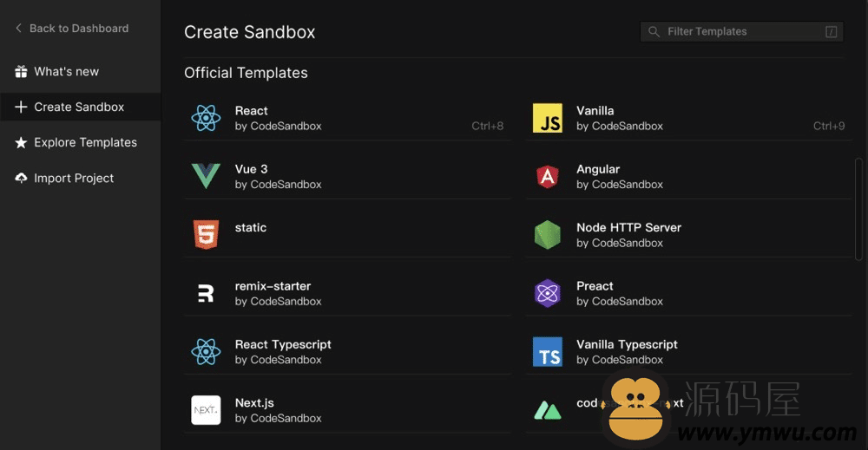Select the Create Sandbox menu item

(79, 107)
